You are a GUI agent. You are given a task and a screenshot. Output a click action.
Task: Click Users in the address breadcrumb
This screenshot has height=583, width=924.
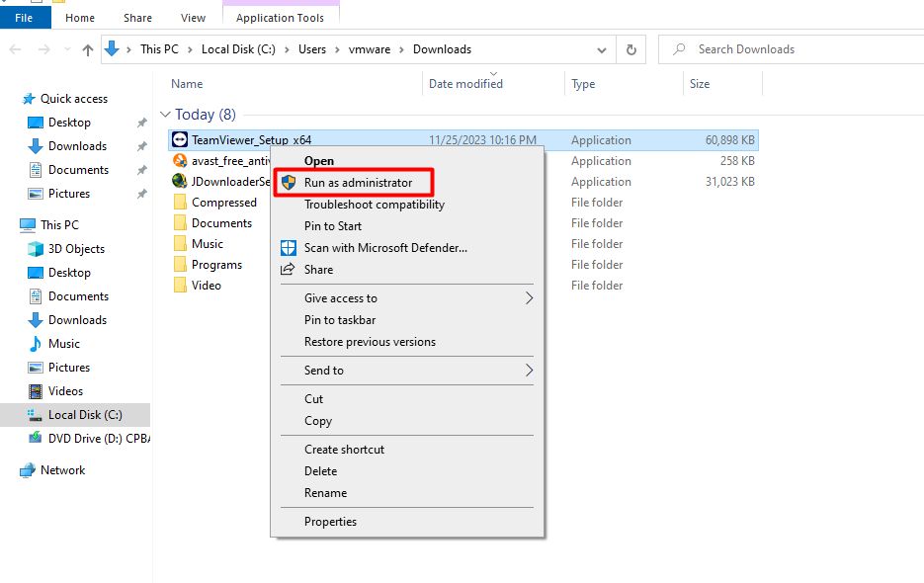(311, 49)
